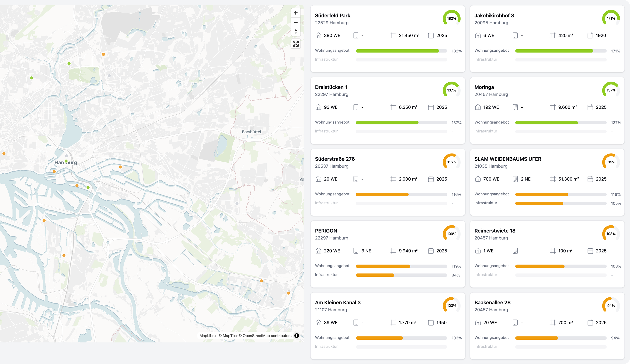
Task: Open the Dreistücken 1 project card
Action: [x=331, y=87]
